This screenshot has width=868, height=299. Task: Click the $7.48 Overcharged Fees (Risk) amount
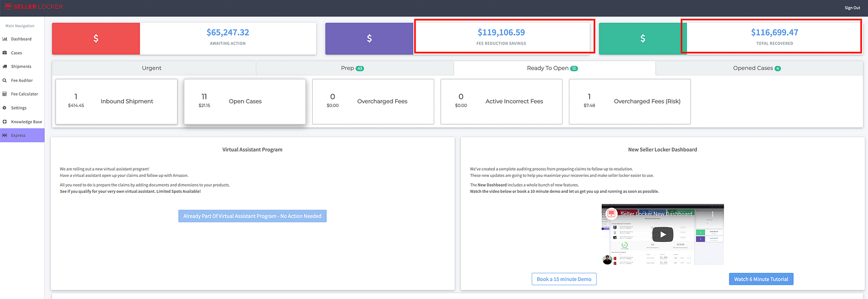point(589,105)
